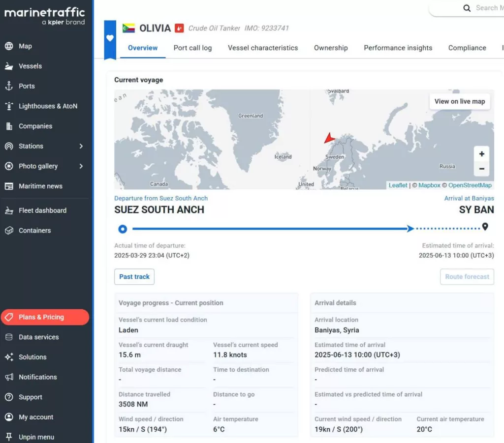The height and width of the screenshot is (443, 504).
Task: Click the Past track button
Action: pyautogui.click(x=134, y=277)
